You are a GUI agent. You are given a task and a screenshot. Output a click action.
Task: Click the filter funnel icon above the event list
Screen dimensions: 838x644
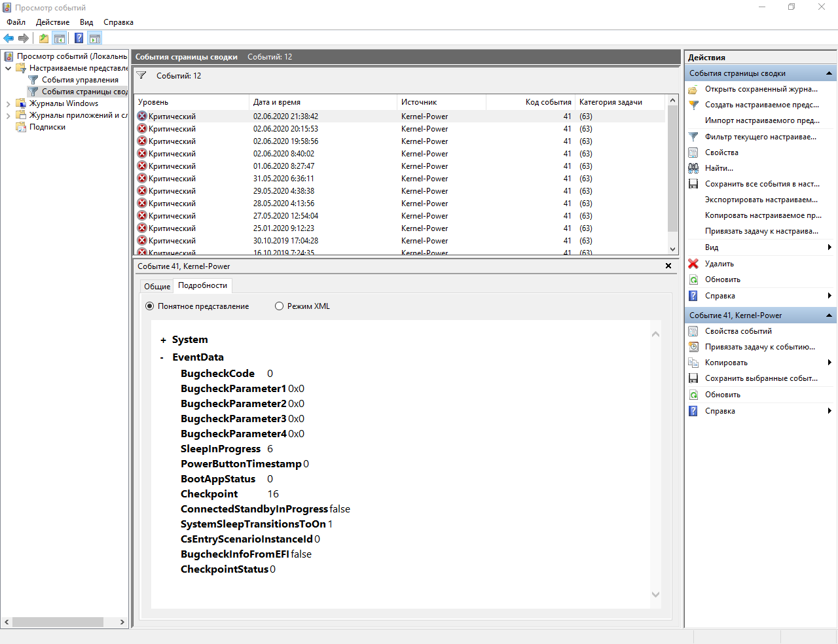coord(141,76)
